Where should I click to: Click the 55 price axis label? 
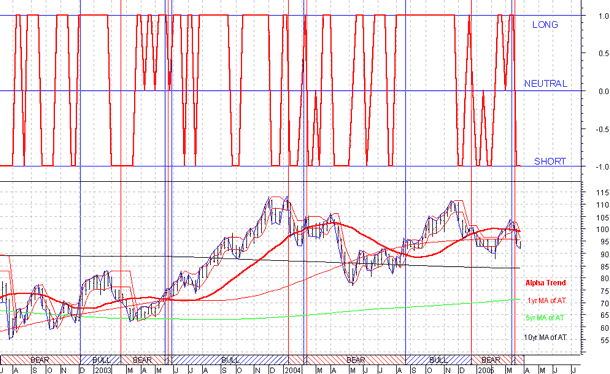tap(605, 340)
